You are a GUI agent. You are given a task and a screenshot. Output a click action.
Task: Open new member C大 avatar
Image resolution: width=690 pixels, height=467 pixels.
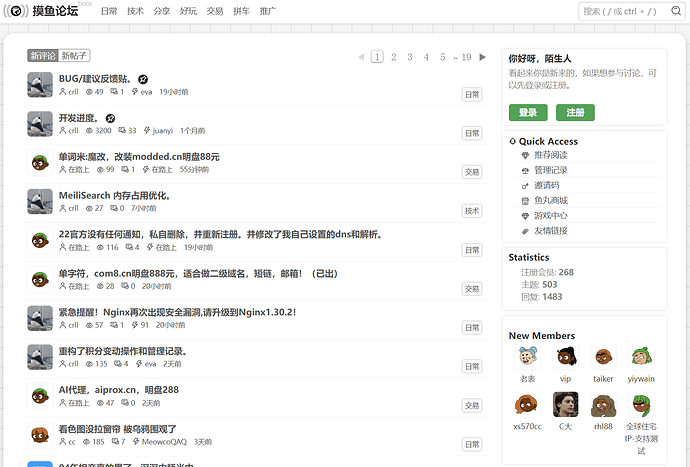pyautogui.click(x=565, y=404)
